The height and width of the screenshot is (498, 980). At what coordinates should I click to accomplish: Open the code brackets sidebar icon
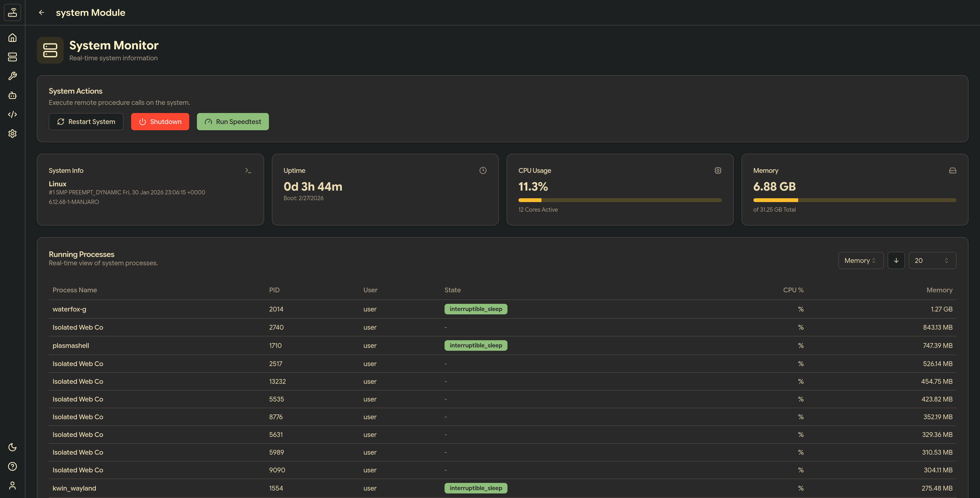pyautogui.click(x=12, y=114)
